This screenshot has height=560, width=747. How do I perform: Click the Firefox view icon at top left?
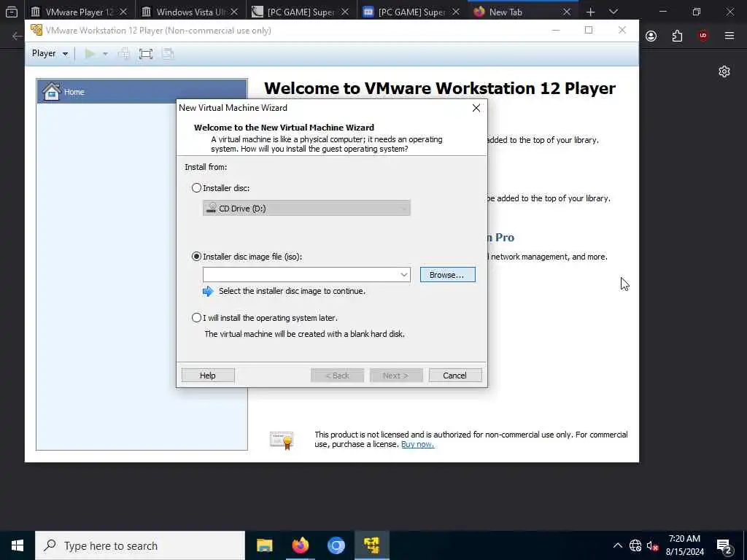pyautogui.click(x=12, y=12)
